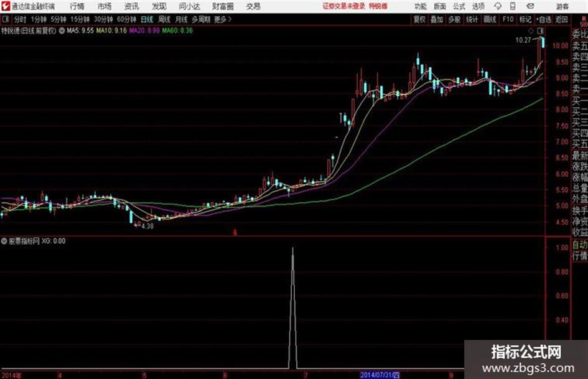Select the 行情 side tab on right
The width and height of the screenshot is (588, 379).
tap(579, 256)
